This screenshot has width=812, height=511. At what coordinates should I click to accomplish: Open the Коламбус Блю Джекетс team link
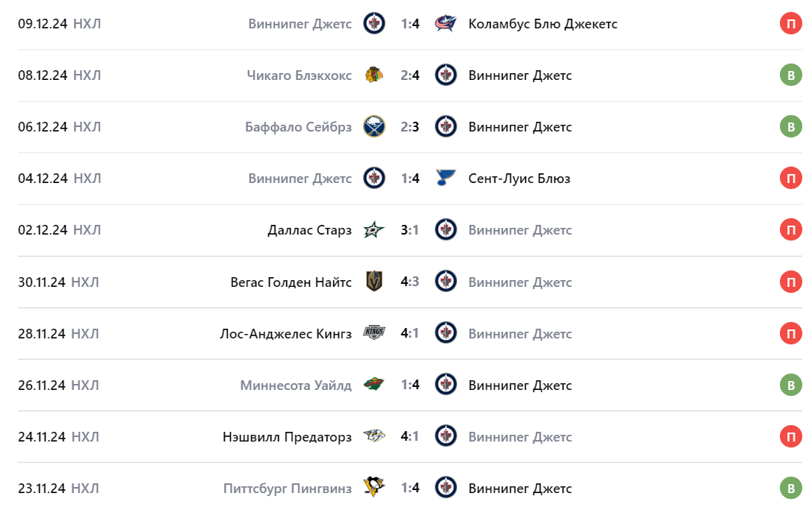tap(542, 24)
